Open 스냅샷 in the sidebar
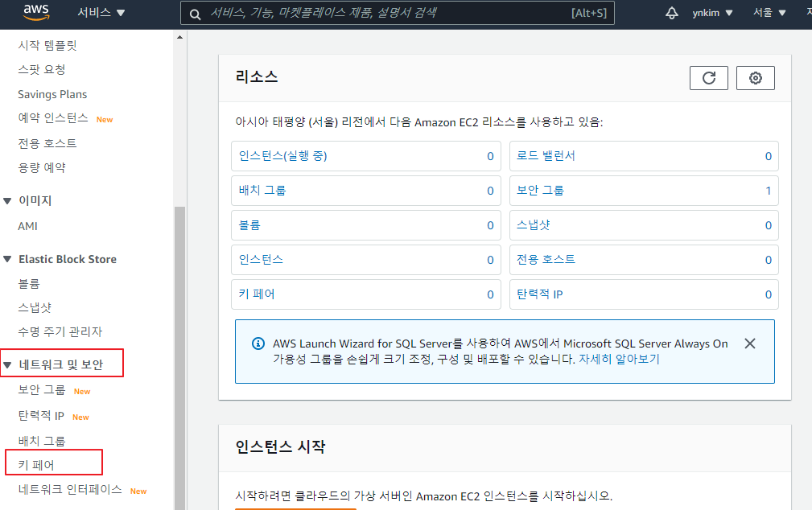This screenshot has width=812, height=510. [34, 307]
